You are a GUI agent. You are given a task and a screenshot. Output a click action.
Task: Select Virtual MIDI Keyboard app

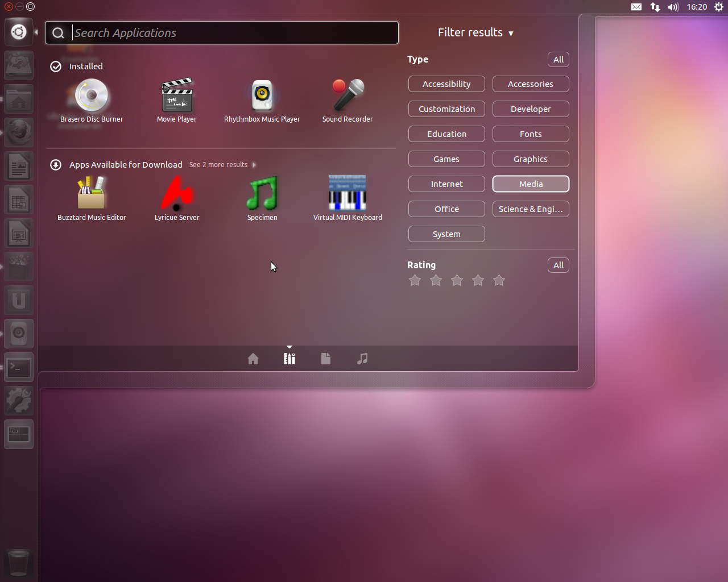point(348,199)
